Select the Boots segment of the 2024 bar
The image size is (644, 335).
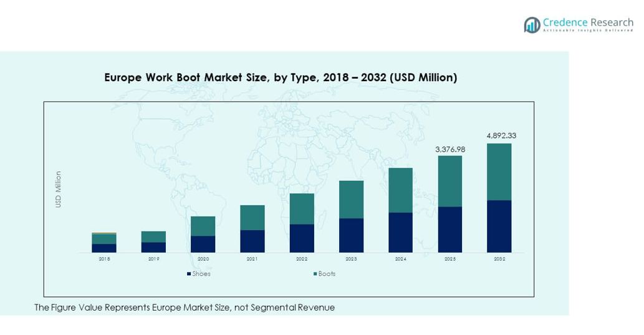coord(400,190)
